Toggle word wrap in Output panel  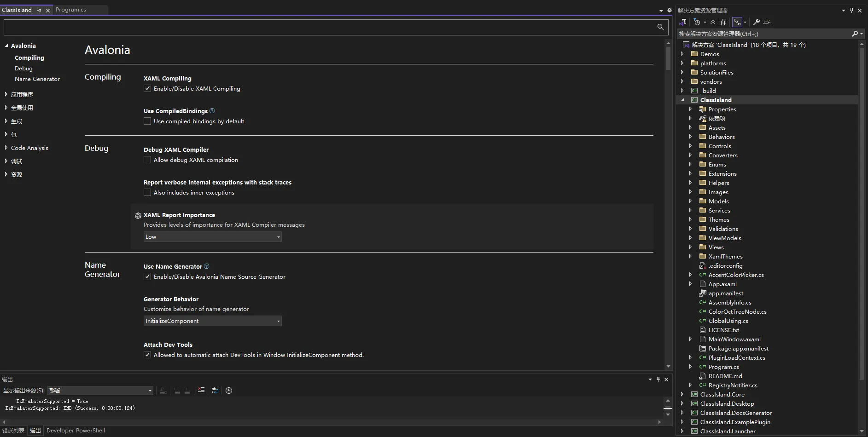coord(215,391)
